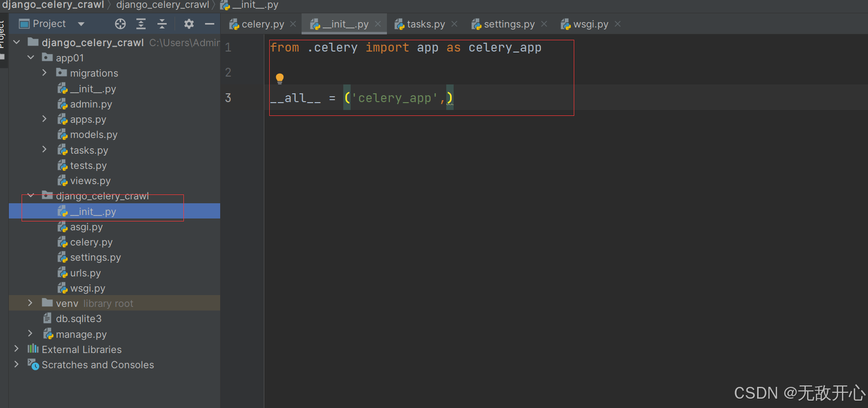This screenshot has height=408, width=868.
Task: Click the Expand All icon in Project toolbar
Action: (141, 24)
